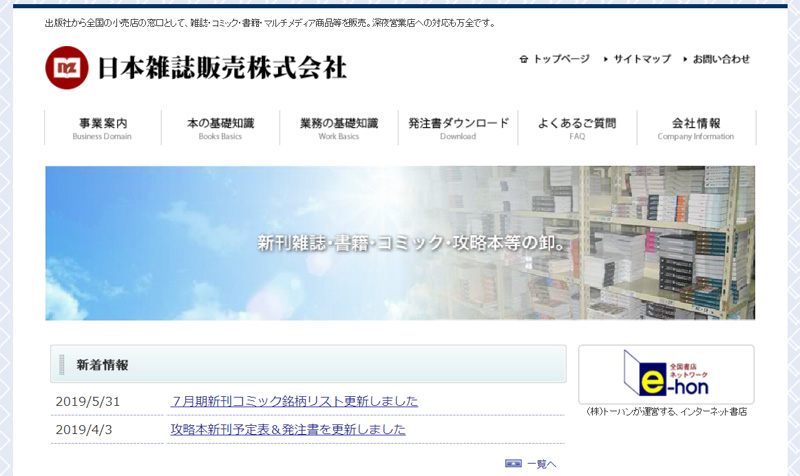Click the red company logo emblem
The width and height of the screenshot is (800, 476).
click(x=67, y=67)
